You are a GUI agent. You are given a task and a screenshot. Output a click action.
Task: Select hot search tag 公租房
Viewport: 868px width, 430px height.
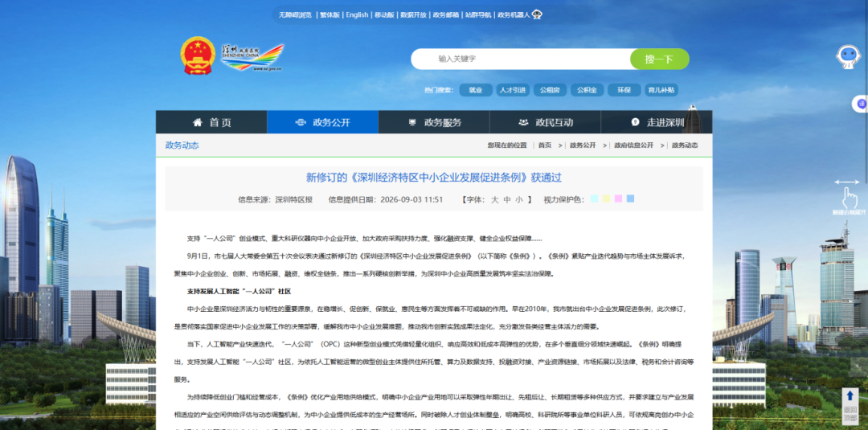pyautogui.click(x=550, y=90)
